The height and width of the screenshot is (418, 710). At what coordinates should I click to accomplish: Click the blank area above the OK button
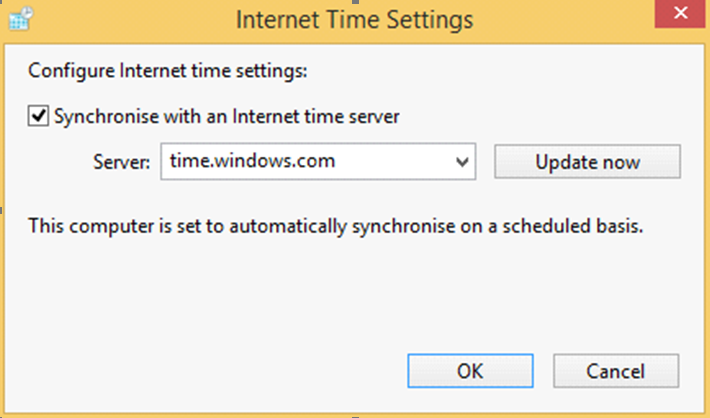click(x=470, y=308)
